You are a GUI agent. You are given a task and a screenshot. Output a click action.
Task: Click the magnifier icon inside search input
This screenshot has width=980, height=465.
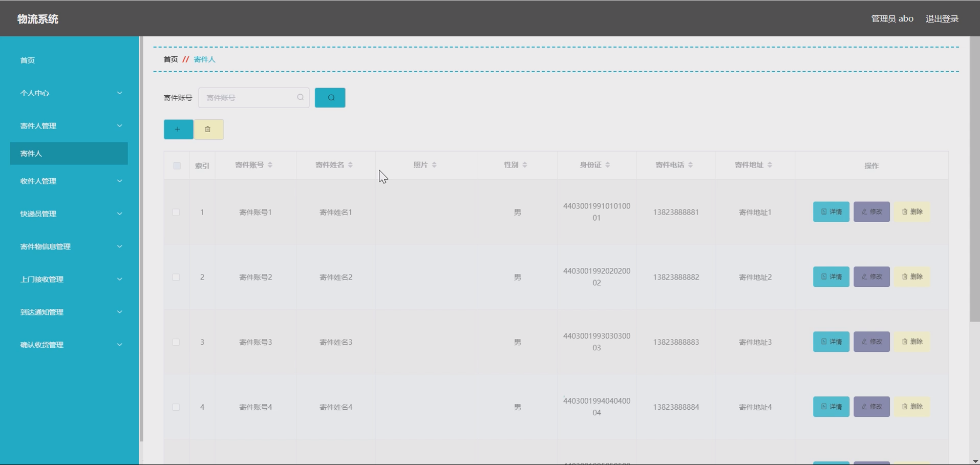pos(301,97)
